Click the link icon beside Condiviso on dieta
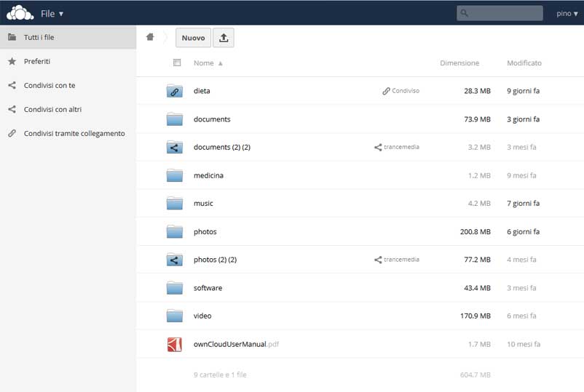The image size is (584, 392). [386, 92]
